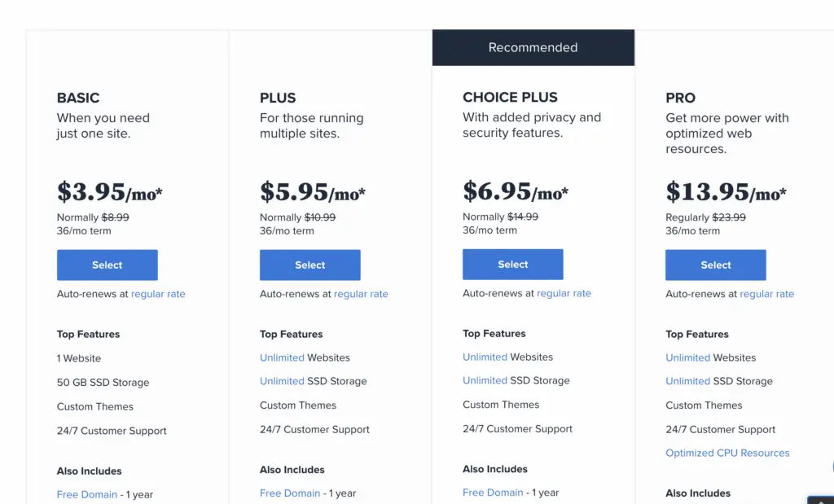Click Unlimited SSD Storage link in Plus

point(282,381)
